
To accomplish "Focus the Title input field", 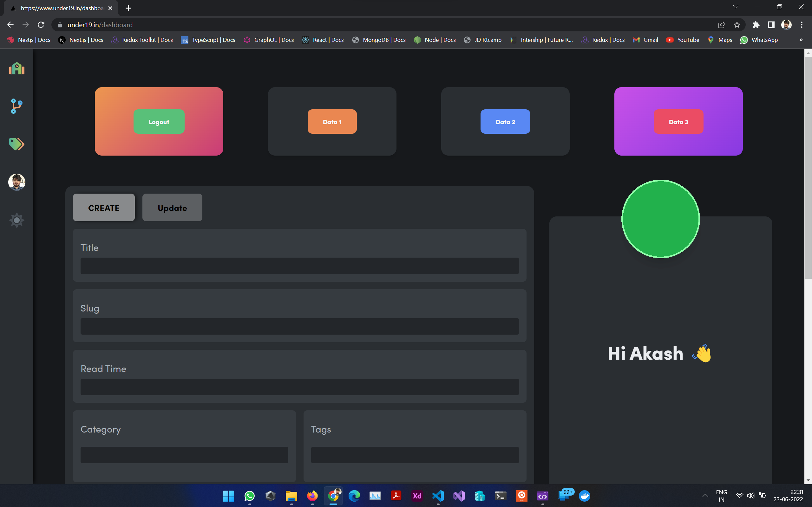I will (299, 266).
